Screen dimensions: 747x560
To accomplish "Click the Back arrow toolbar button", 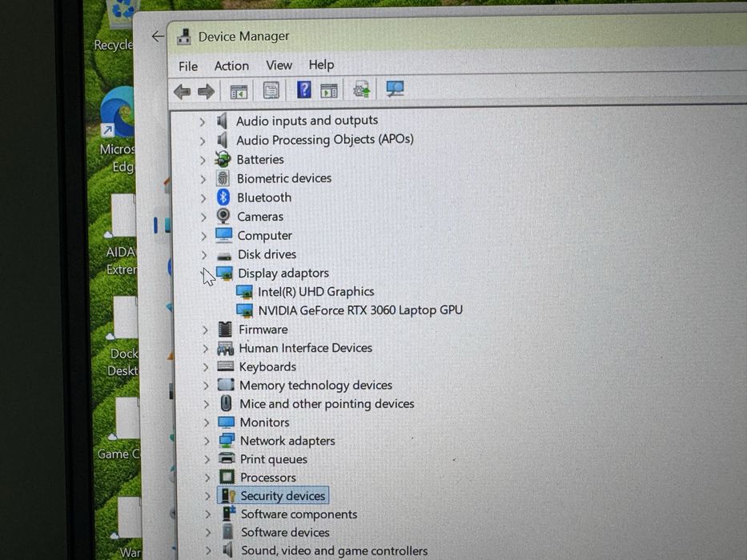I will coord(182,91).
